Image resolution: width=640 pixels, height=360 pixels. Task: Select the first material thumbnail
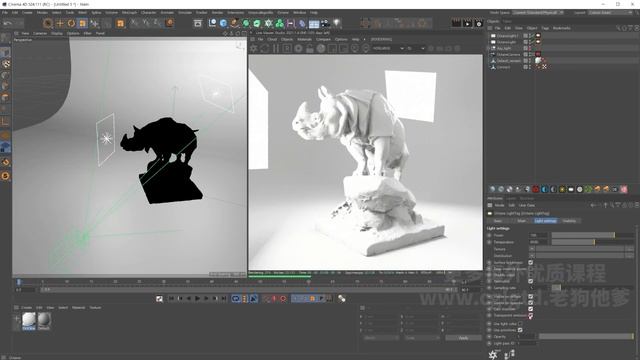point(29,320)
